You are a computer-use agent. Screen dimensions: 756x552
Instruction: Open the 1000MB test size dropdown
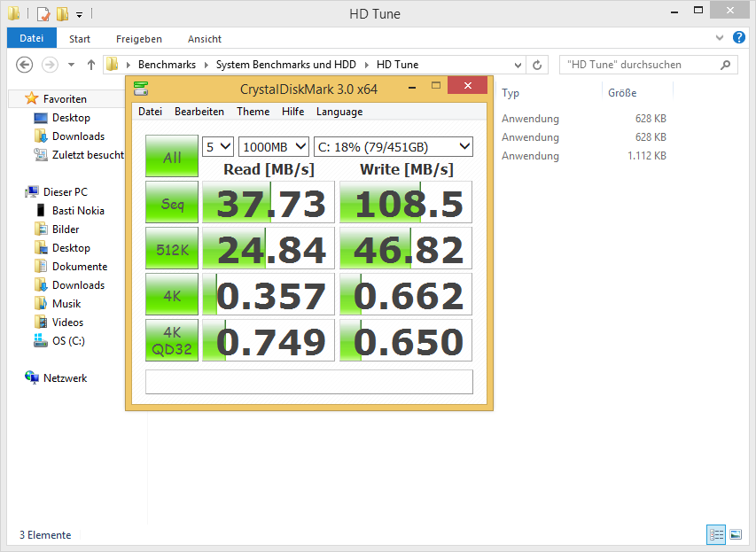(273, 146)
